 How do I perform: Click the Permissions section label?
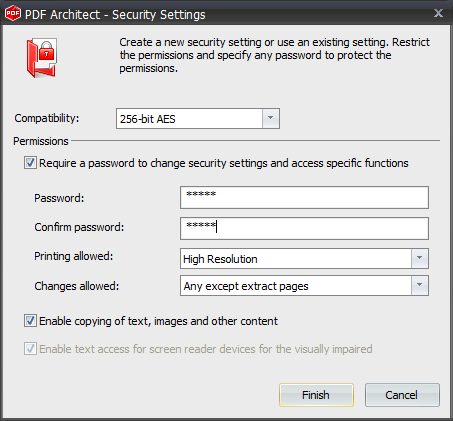[x=41, y=141]
